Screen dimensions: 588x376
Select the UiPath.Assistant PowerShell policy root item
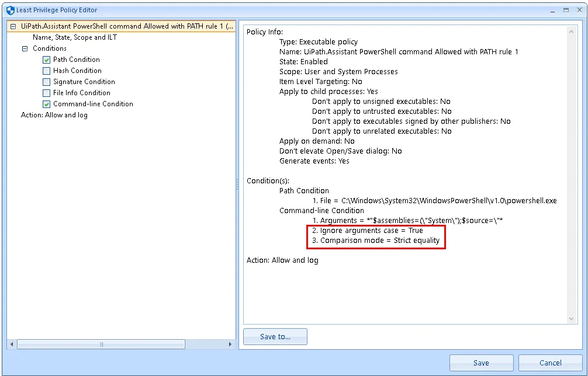point(127,26)
